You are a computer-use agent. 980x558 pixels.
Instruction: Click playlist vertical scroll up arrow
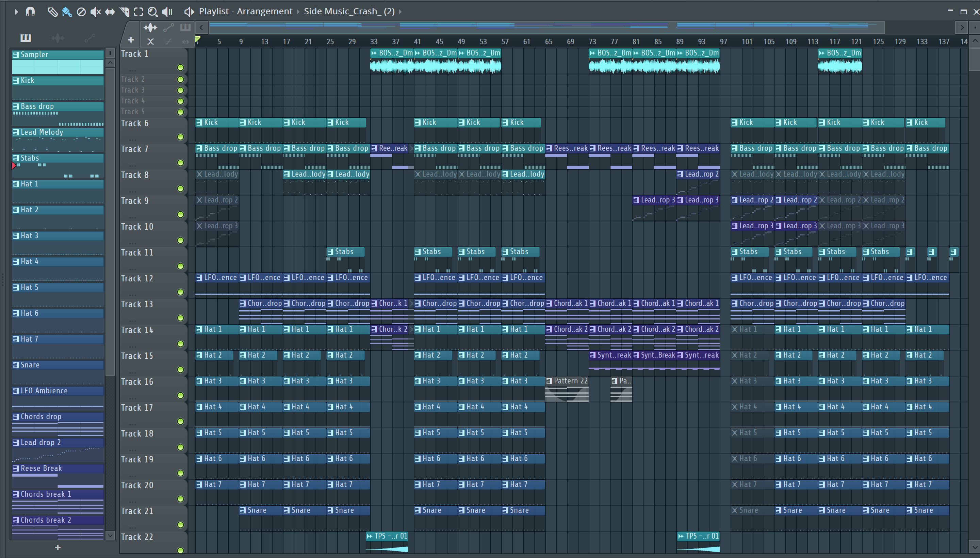coord(975,41)
